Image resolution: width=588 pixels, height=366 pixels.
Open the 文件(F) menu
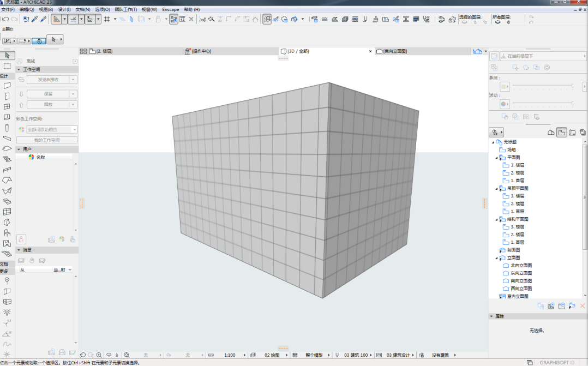[8, 9]
